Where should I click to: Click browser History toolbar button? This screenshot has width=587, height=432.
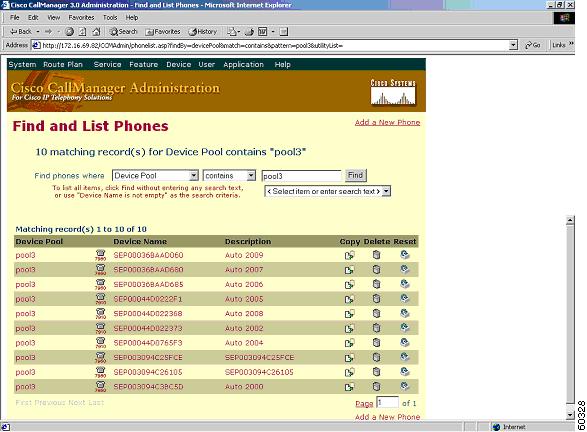[203, 32]
